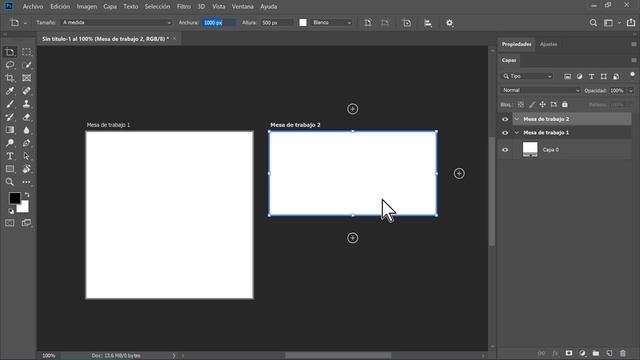Toggle lock all padlock icon
The image size is (640, 360).
coord(565,104)
